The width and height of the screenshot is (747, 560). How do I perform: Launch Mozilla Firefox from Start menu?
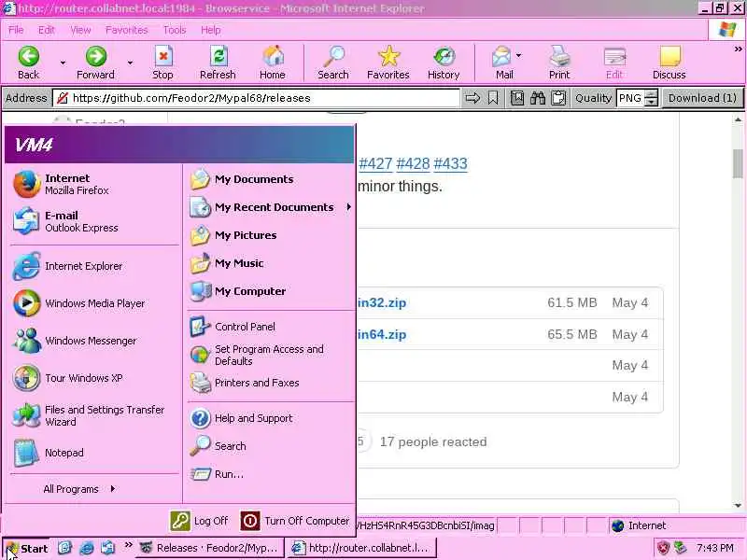point(94,184)
